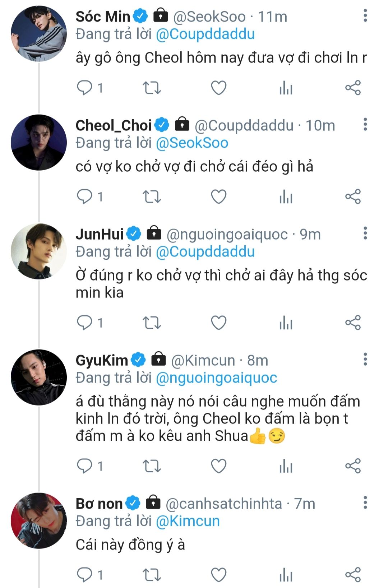388x588 pixels.
Task: Like JunHui's tweet
Action: tap(218, 323)
